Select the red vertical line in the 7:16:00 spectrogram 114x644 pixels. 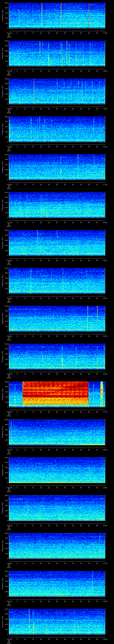pyautogui.click(x=89, y=16)
